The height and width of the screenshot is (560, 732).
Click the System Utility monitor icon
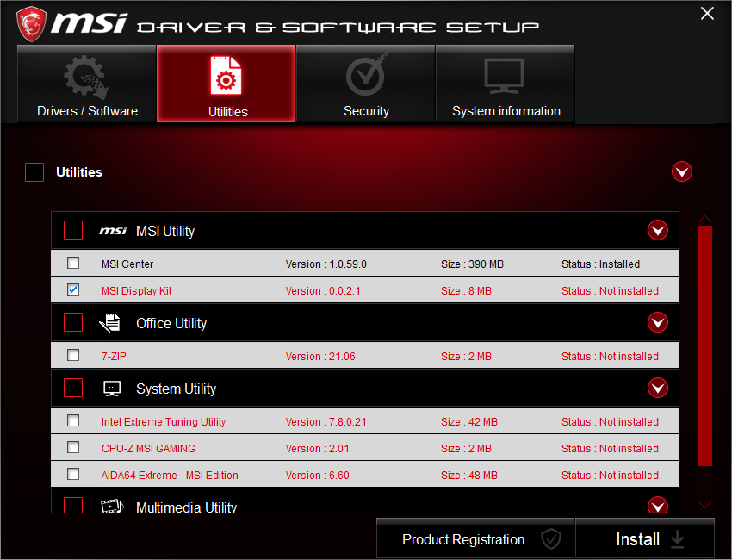tap(112, 388)
